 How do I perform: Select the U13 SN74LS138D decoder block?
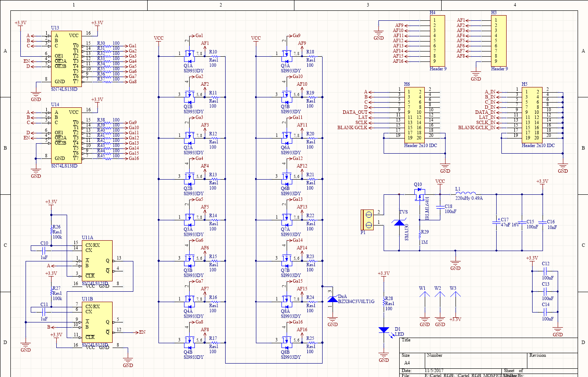pos(66,58)
